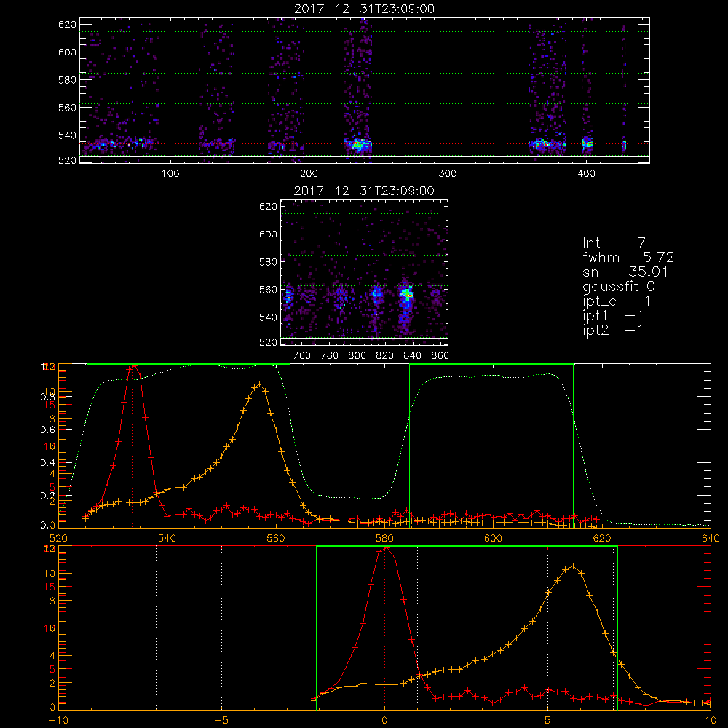Viewport: 728px width, 728px height.
Task: Select the 'sn 35.01' readout text
Action: pos(625,272)
